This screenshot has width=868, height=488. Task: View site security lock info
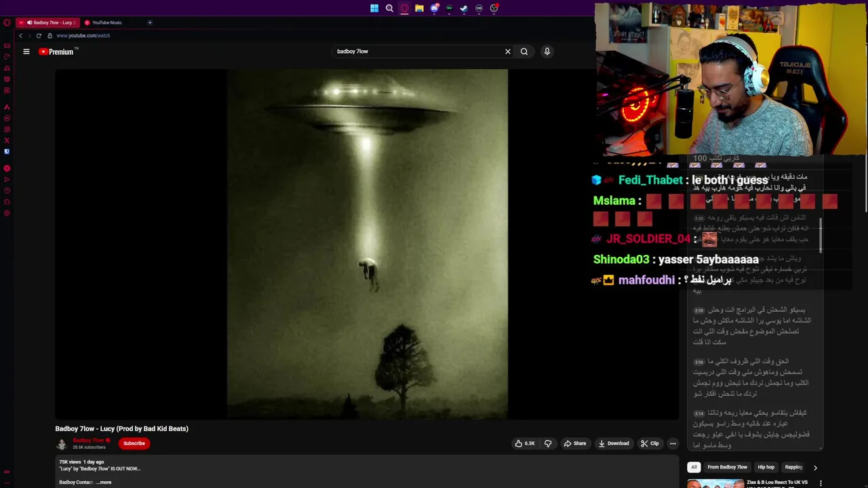[50, 35]
